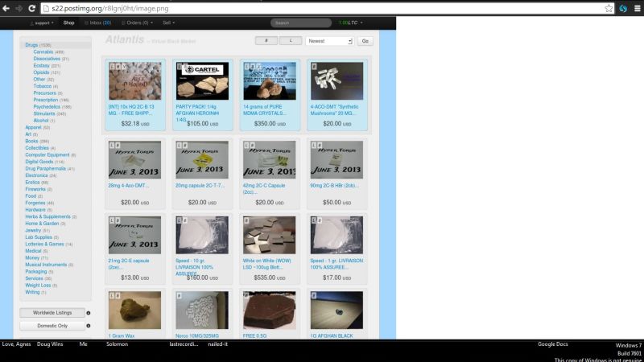The height and width of the screenshot is (362, 644).
Task: Click the list icon next to Orders
Action: (x=123, y=23)
